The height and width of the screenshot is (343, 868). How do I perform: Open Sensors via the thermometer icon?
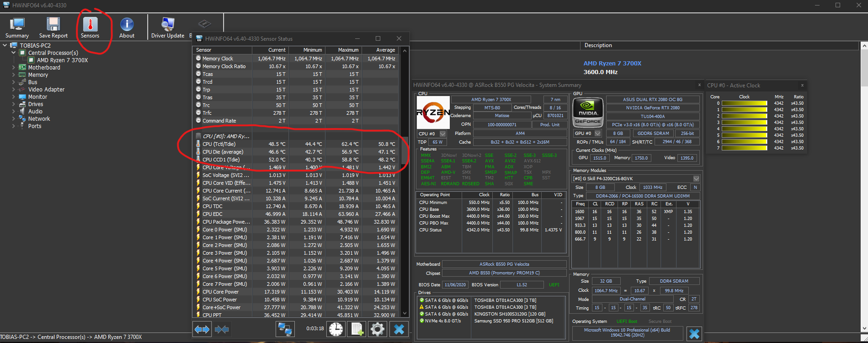[90, 28]
